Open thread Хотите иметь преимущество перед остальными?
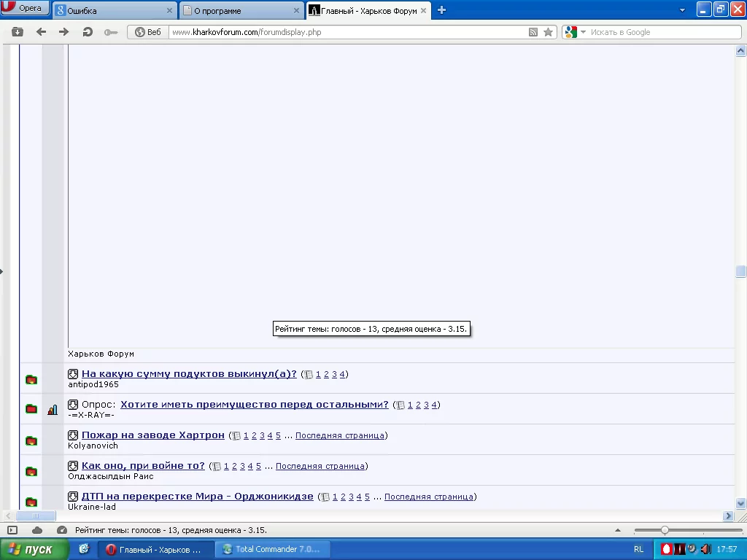This screenshot has height=560, width=747. (x=255, y=404)
